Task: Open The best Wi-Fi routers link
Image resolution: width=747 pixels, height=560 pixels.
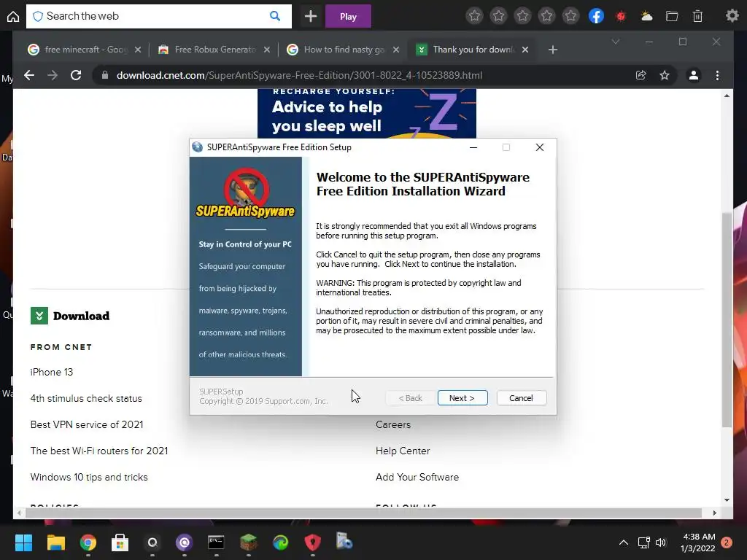Action: [x=99, y=451]
